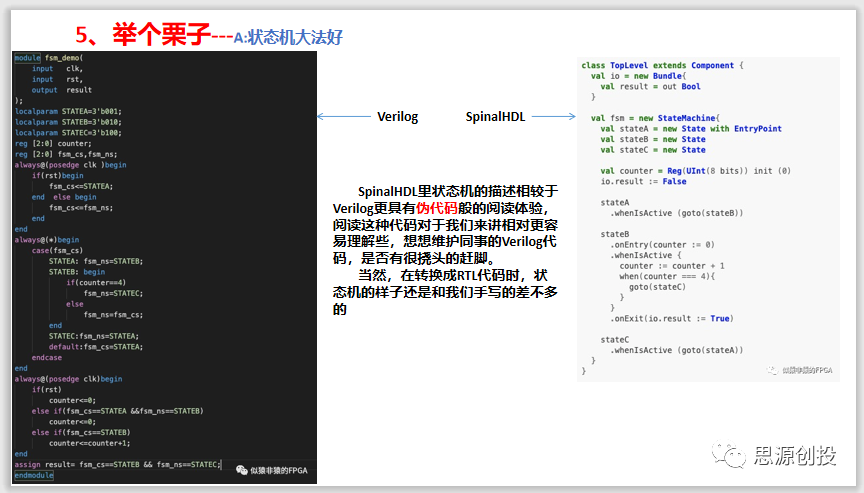Viewport: 864px width, 493px height.
Task: Click 'localparam STATEB=3'b010;' line
Action: (x=68, y=122)
